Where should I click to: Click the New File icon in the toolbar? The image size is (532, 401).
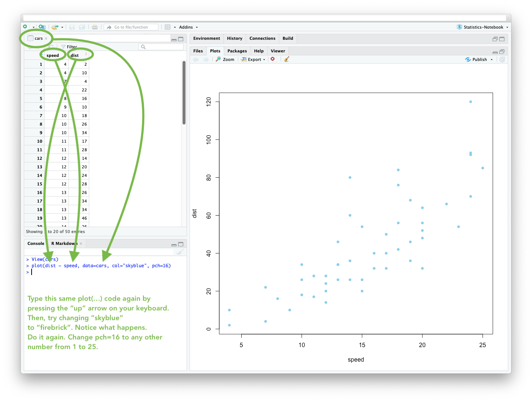[x=25, y=27]
